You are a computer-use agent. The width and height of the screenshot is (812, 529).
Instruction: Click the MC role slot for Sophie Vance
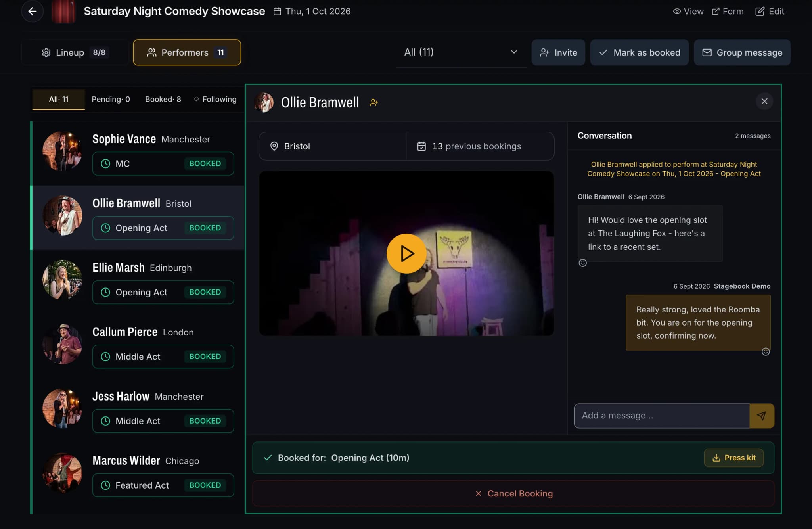(163, 163)
